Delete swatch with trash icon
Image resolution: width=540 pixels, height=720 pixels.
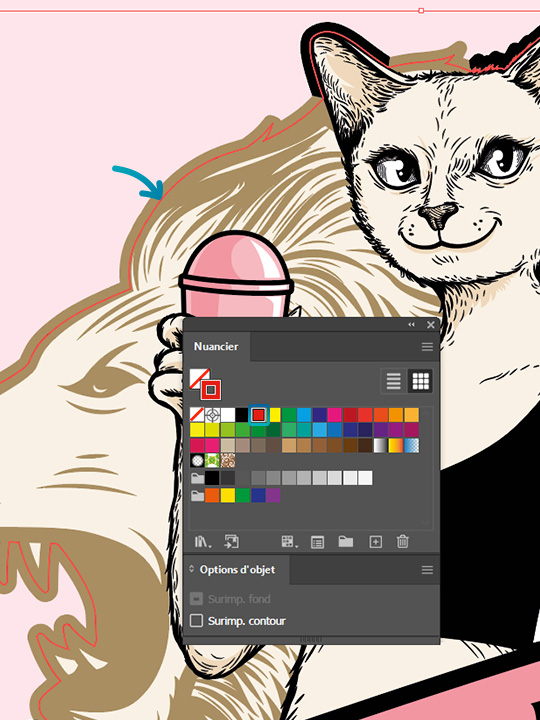(402, 542)
